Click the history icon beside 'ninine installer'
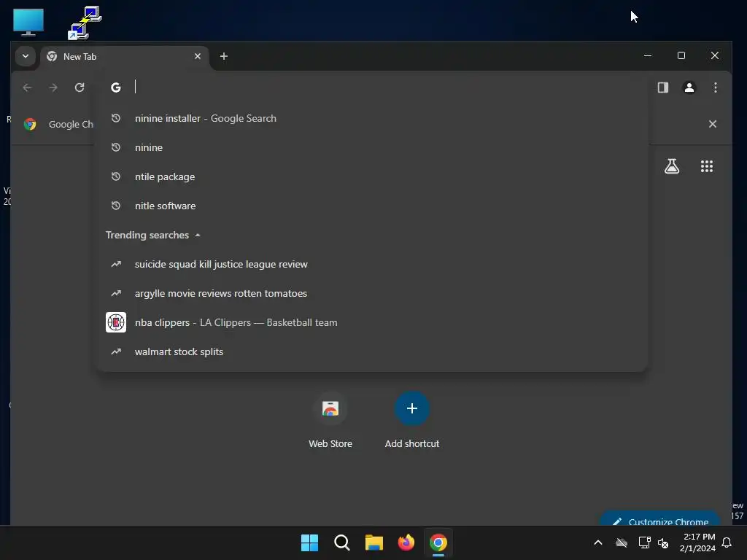The image size is (747, 560). click(116, 118)
